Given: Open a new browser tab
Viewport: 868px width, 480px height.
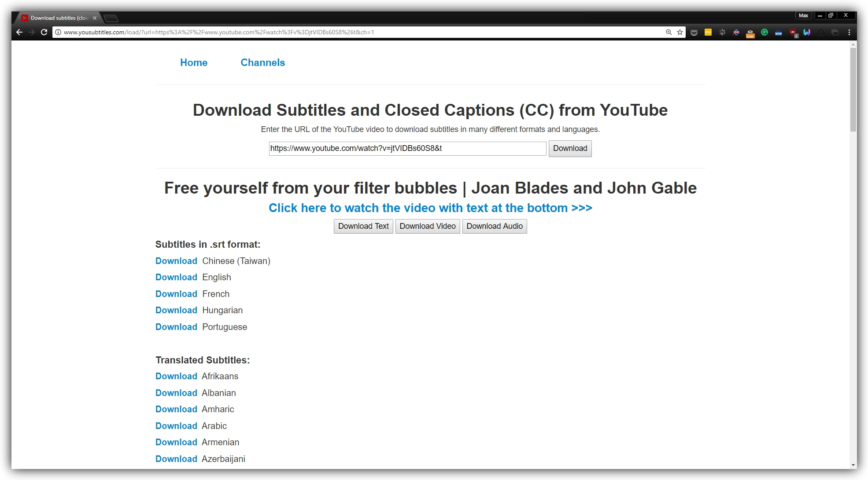Looking at the screenshot, I should [x=111, y=18].
